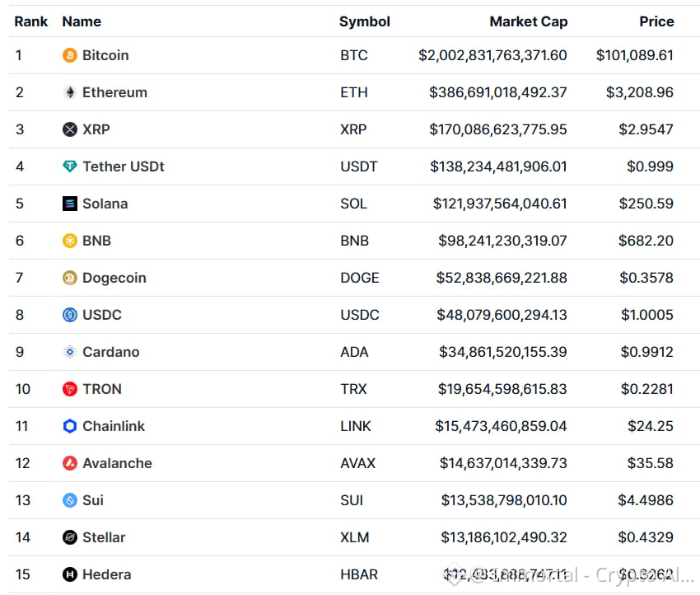The height and width of the screenshot is (595, 700).
Task: Click the Dogecoin coin icon
Action: click(70, 278)
